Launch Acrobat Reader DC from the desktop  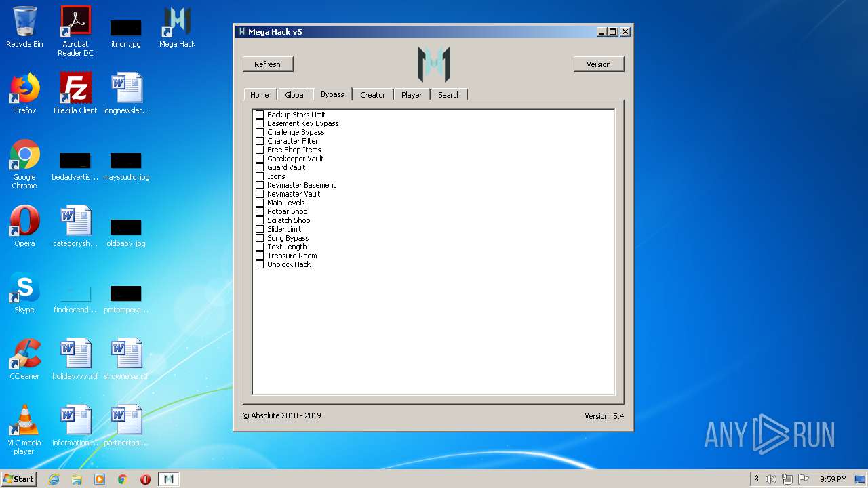point(75,31)
